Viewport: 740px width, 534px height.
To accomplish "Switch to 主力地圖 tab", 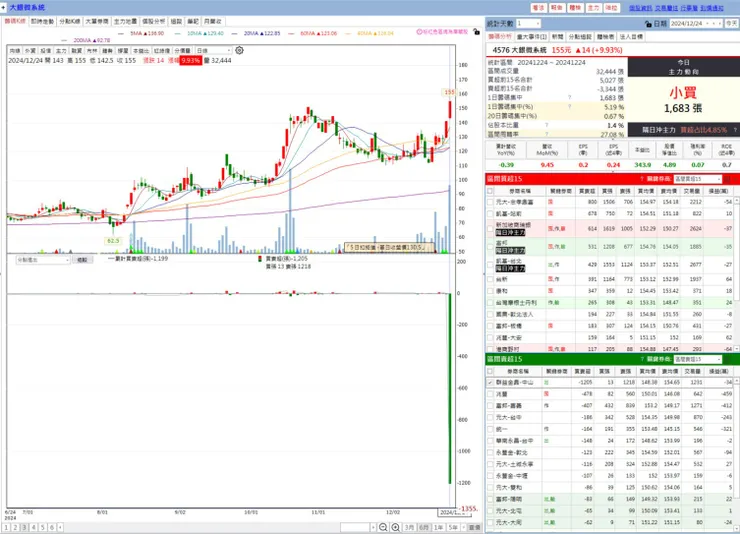I will 125,21.
